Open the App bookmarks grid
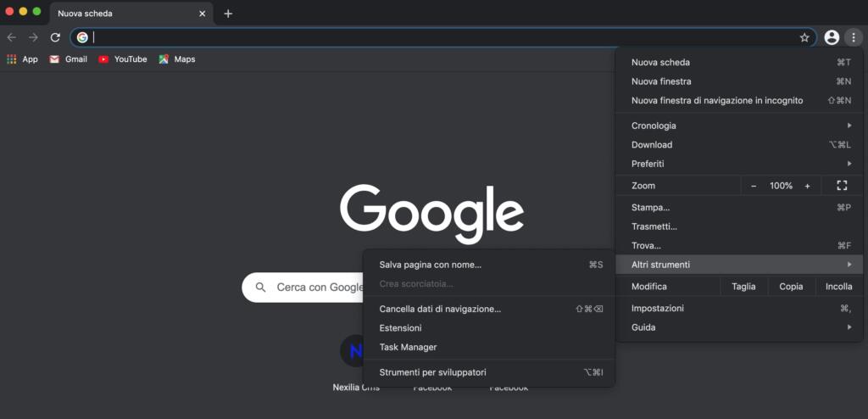 22,59
